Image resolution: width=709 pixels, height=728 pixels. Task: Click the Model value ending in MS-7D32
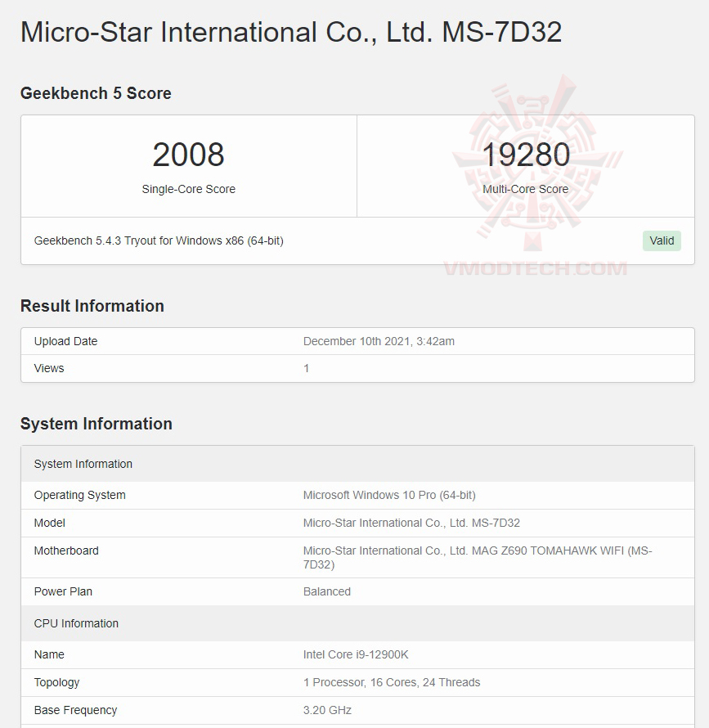(411, 523)
